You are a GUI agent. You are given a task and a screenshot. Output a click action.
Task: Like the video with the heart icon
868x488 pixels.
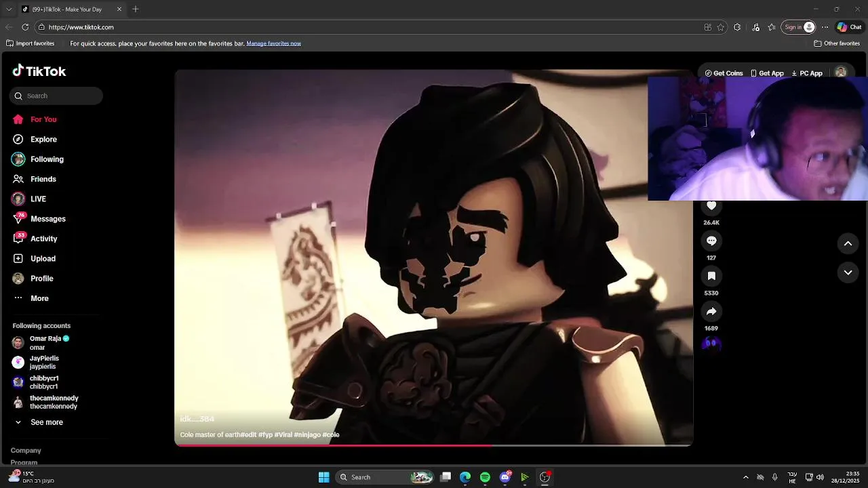711,205
